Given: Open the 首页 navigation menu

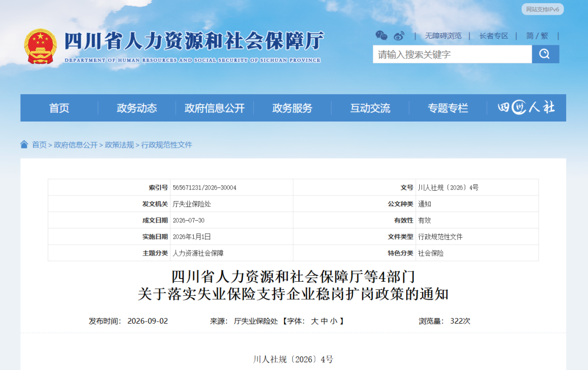Looking at the screenshot, I should [x=59, y=108].
